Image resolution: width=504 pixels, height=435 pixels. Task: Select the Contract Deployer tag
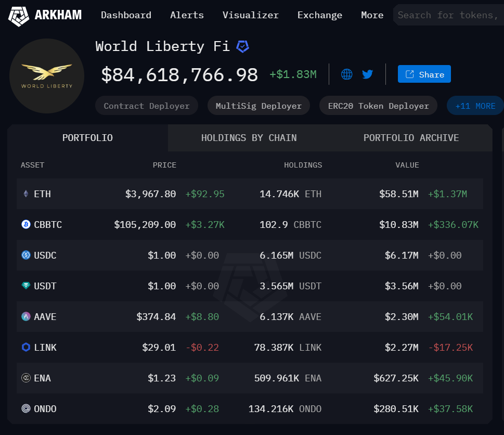point(147,106)
